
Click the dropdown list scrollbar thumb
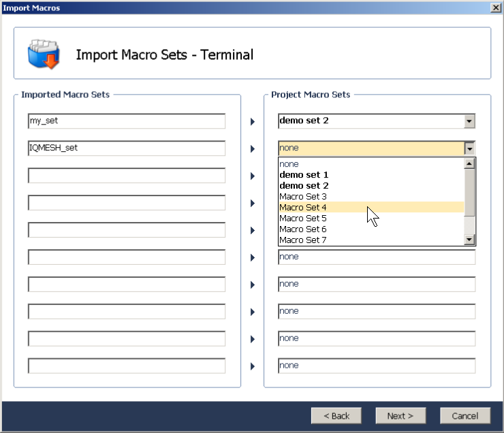470,193
